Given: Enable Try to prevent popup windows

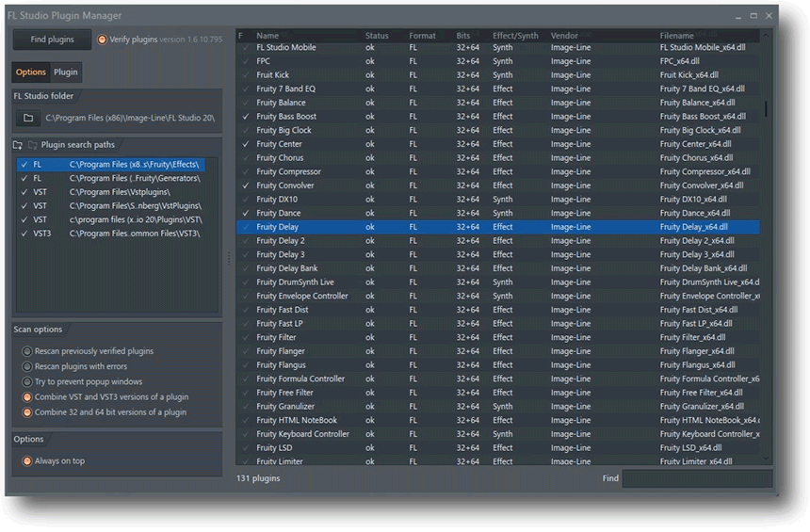Looking at the screenshot, I should click(27, 382).
